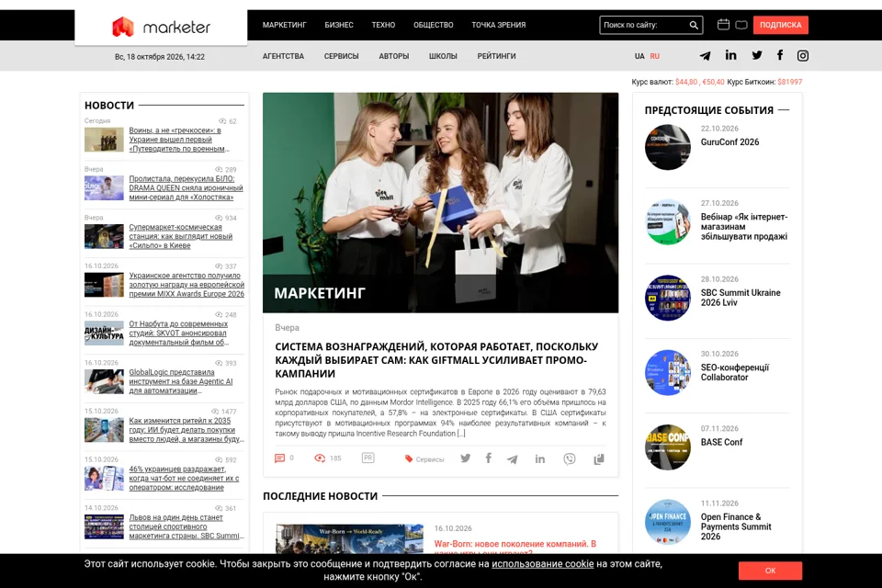
Task: Open the Сервисы submenu item
Action: (x=341, y=56)
